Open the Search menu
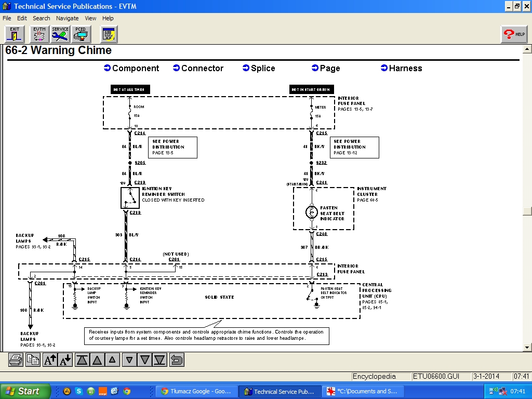The width and height of the screenshot is (532, 399). pos(42,18)
